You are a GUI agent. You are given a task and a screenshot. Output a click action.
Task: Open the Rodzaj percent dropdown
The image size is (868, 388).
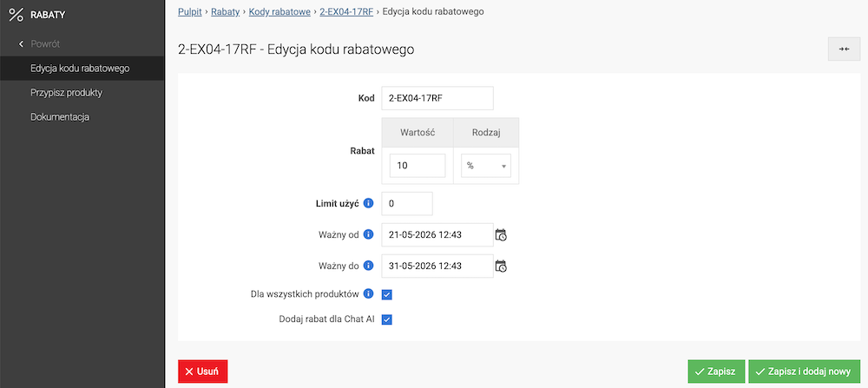tap(486, 166)
